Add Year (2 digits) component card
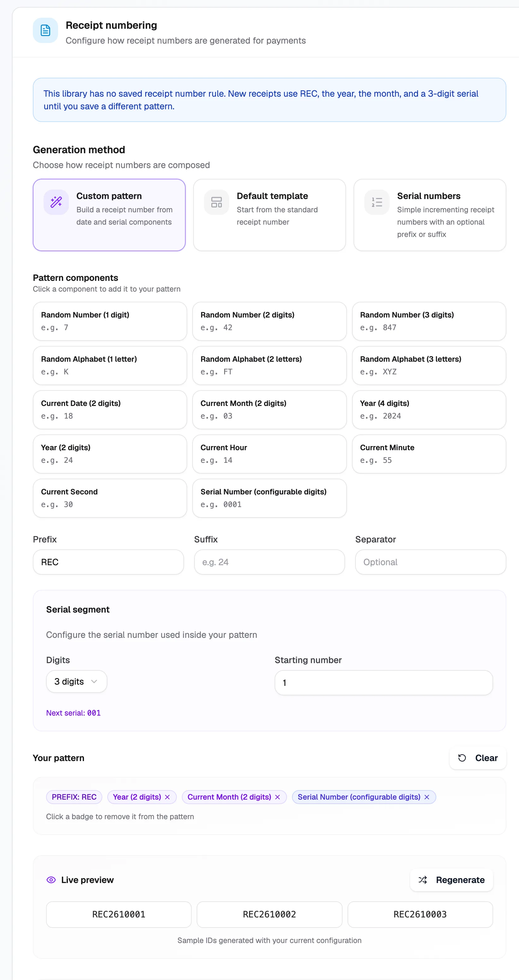This screenshot has width=519, height=980. click(110, 454)
